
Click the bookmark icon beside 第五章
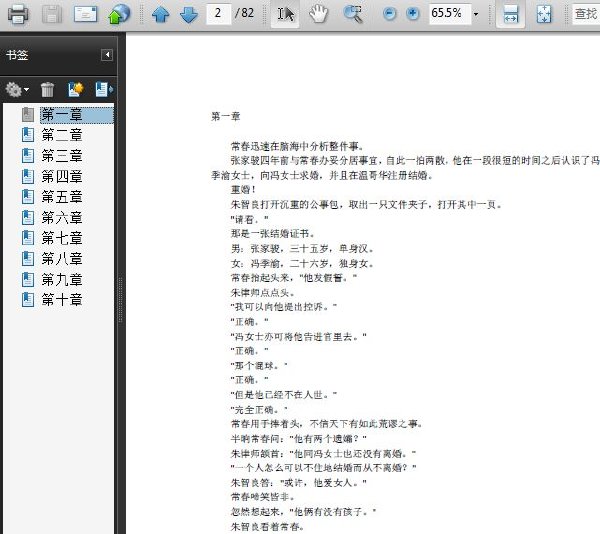[28, 197]
